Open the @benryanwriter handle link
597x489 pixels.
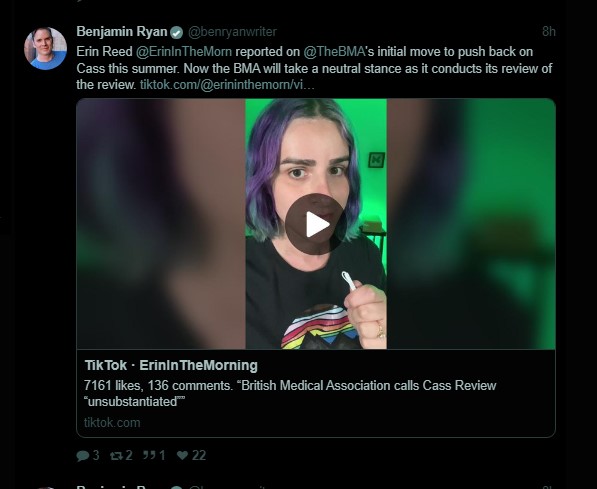(x=233, y=32)
